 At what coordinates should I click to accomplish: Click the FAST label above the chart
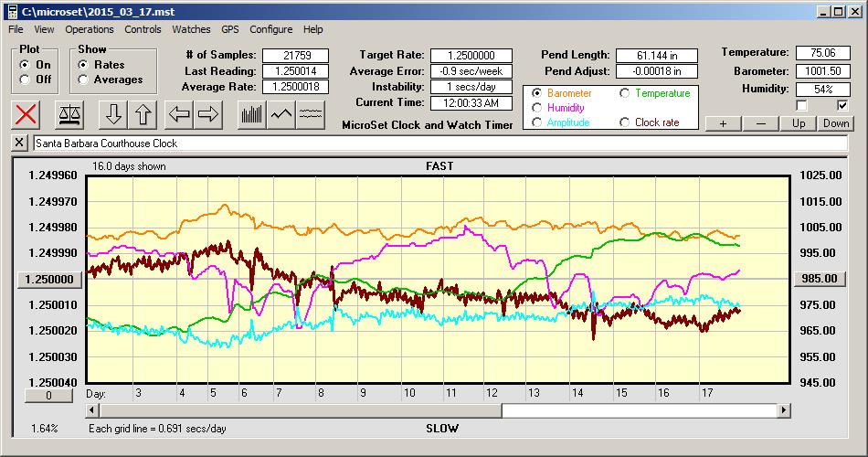click(x=439, y=166)
